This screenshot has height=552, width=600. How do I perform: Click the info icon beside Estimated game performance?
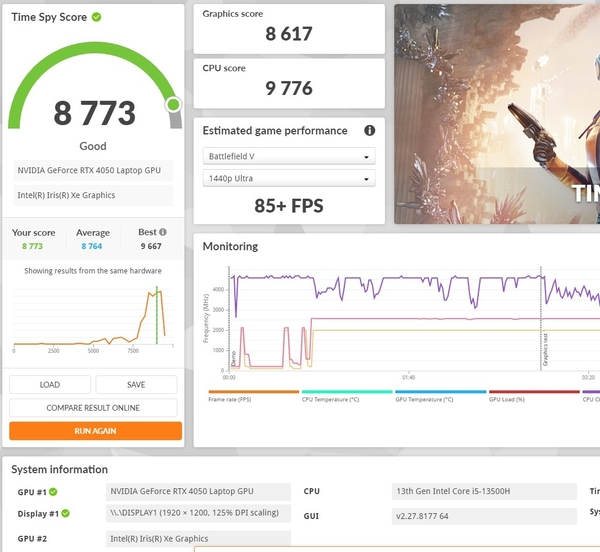pos(369,130)
